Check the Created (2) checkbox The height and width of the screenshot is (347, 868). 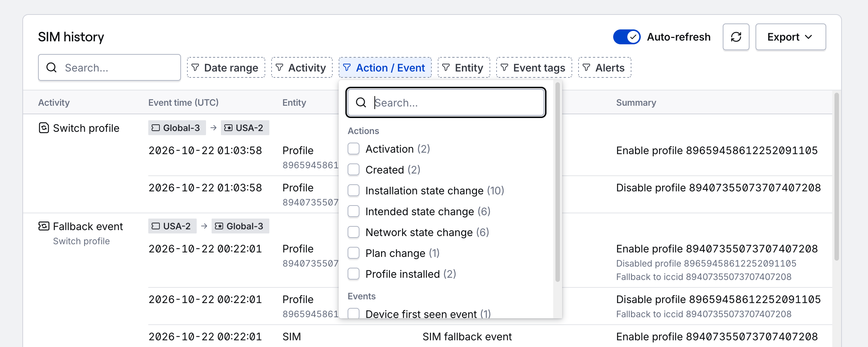[354, 170]
